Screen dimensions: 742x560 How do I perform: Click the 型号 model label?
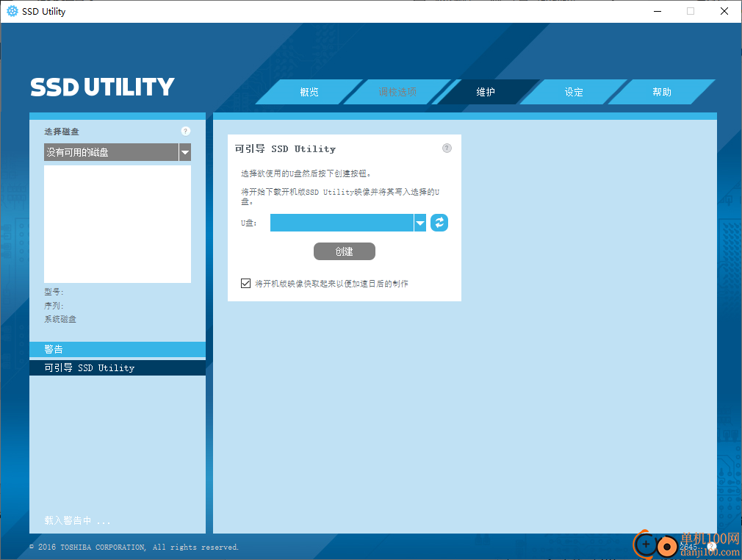click(x=54, y=292)
